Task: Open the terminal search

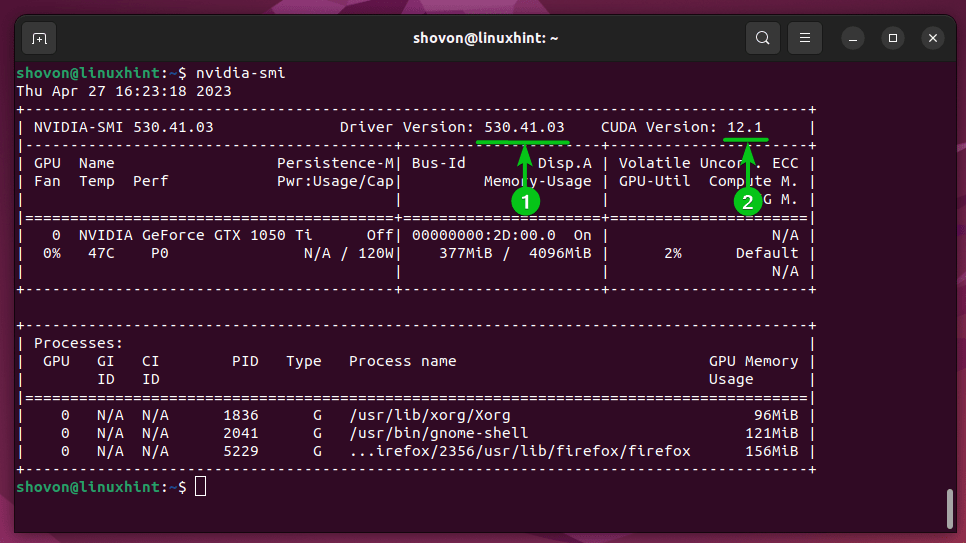Action: [x=763, y=38]
